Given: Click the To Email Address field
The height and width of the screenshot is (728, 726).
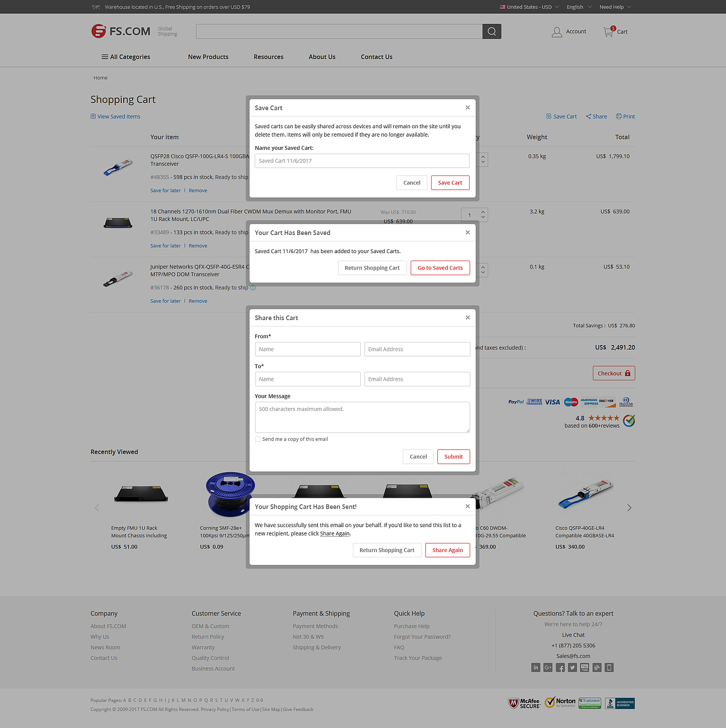Looking at the screenshot, I should click(x=417, y=379).
